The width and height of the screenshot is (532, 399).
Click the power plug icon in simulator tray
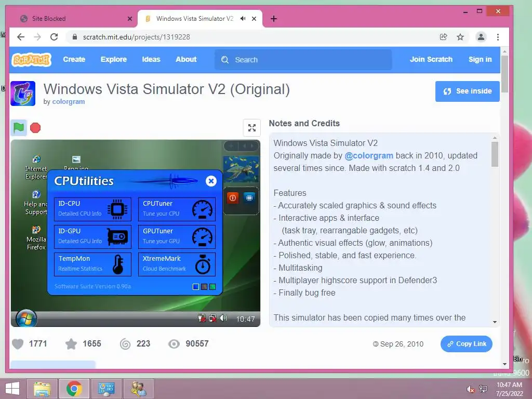click(x=202, y=318)
